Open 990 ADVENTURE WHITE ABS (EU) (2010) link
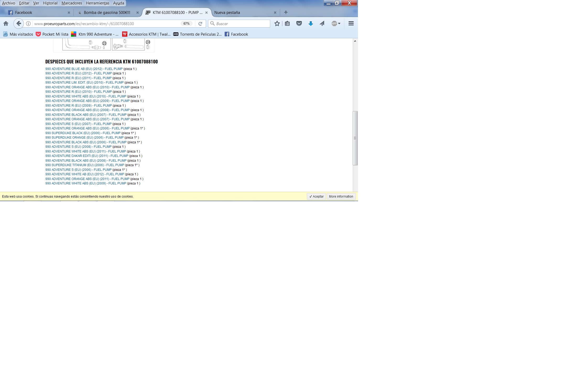Viewport: 571px width, 392px height. (86, 96)
